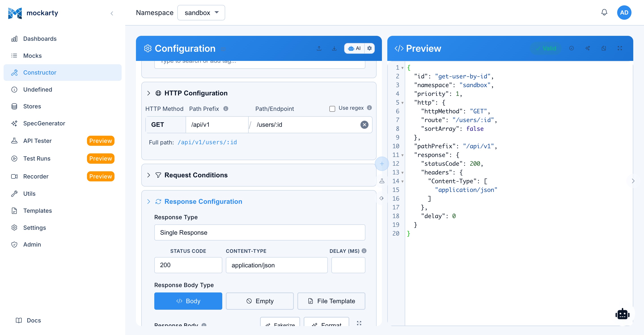Open the AI settings gear
Image resolution: width=644 pixels, height=335 pixels.
click(x=369, y=48)
